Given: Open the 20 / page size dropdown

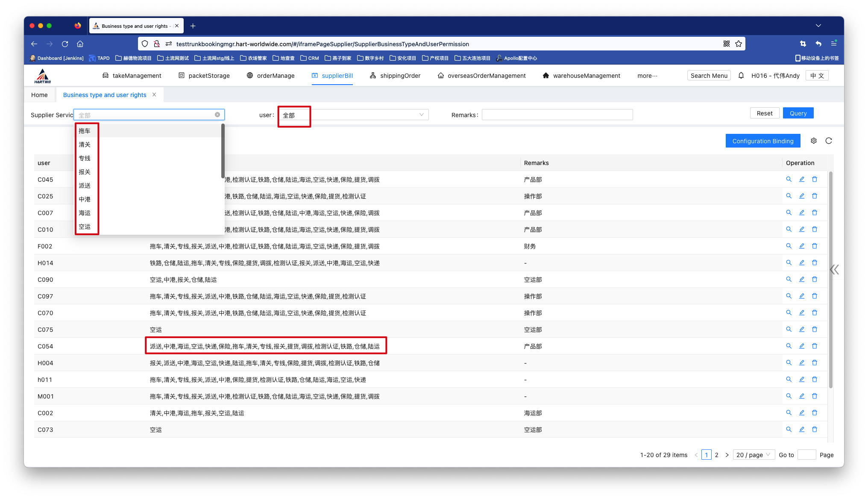Looking at the screenshot, I should [x=754, y=455].
